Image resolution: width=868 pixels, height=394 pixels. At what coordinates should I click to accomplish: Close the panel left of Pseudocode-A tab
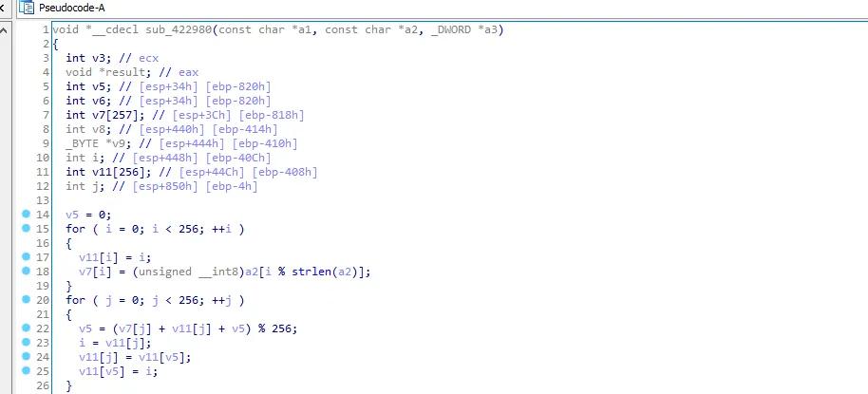click(x=6, y=7)
